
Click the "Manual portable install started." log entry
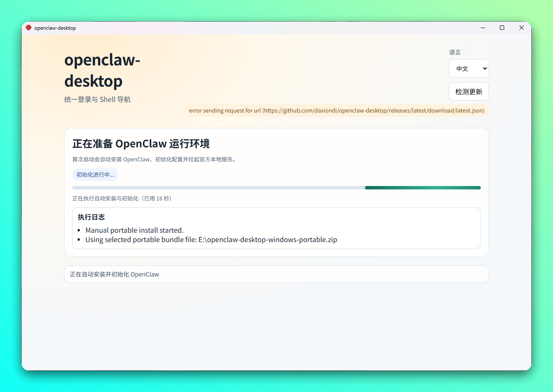point(134,230)
